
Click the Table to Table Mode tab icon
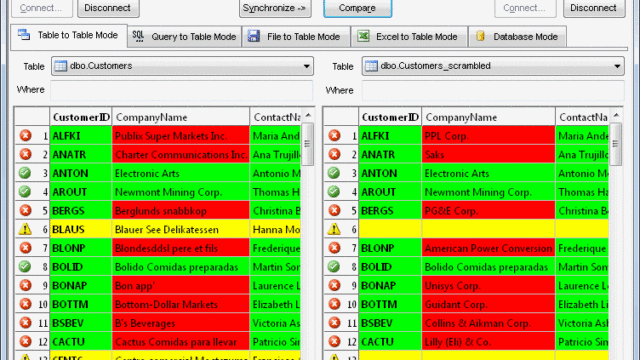coord(24,35)
